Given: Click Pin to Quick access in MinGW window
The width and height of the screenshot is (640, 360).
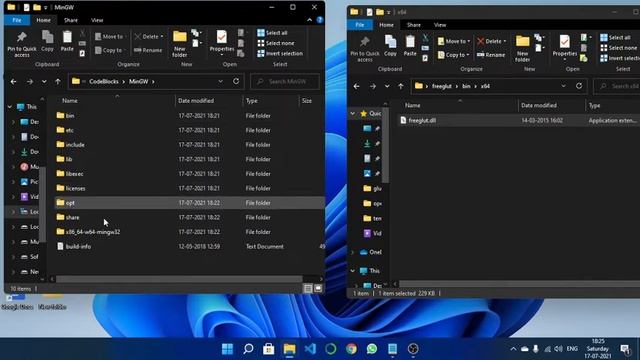Looking at the screenshot, I should (22, 44).
